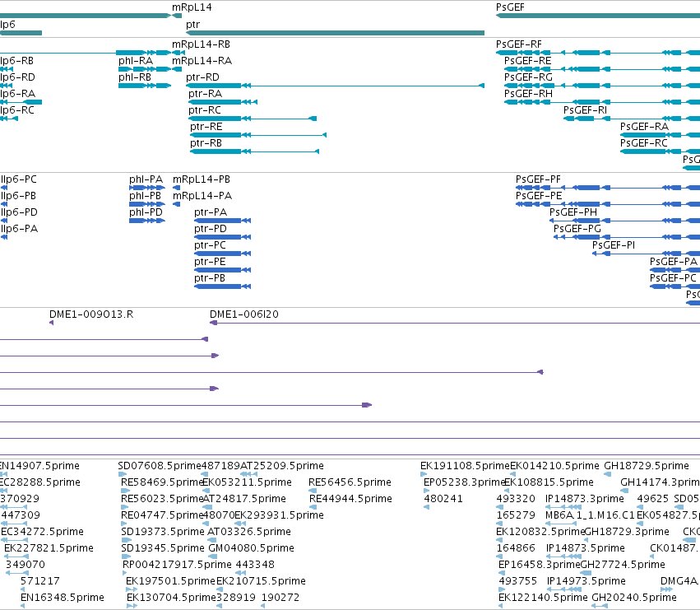The height and width of the screenshot is (610, 700).
Task: Select the PsGEF-PI protein label
Action: [x=614, y=246]
